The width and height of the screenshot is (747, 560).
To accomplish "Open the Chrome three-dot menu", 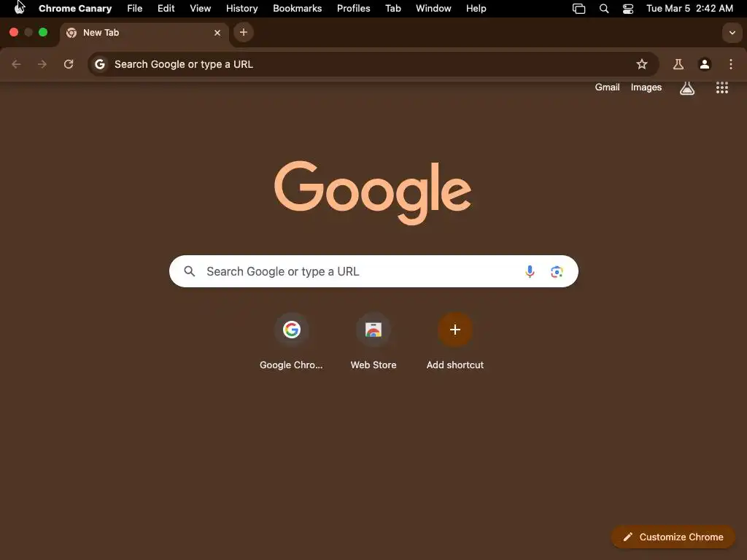I will point(731,64).
